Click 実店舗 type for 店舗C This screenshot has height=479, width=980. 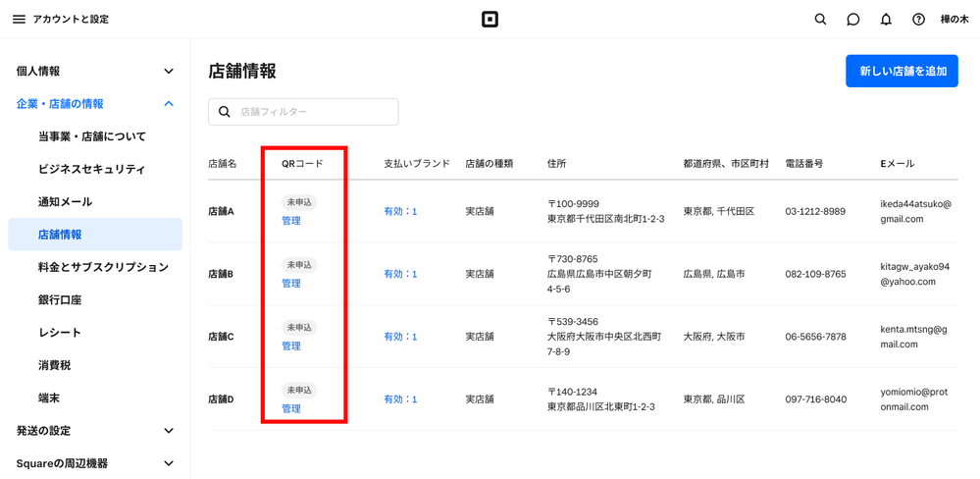tap(480, 337)
